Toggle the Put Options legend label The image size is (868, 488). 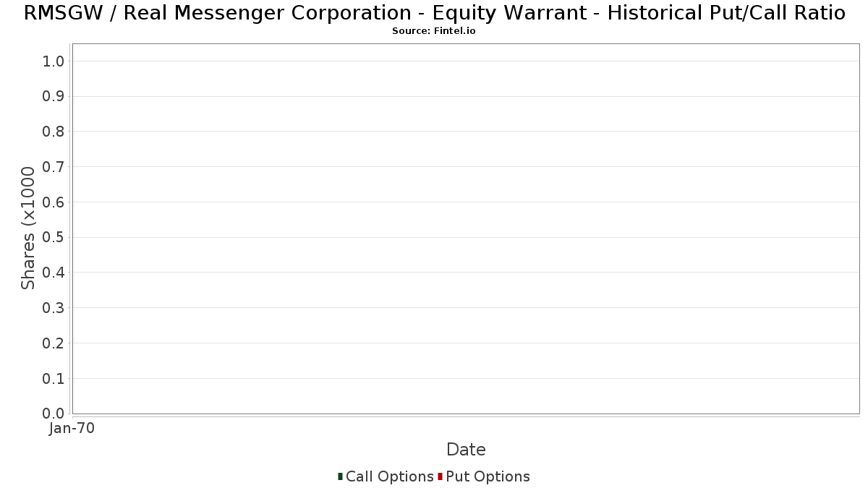488,476
